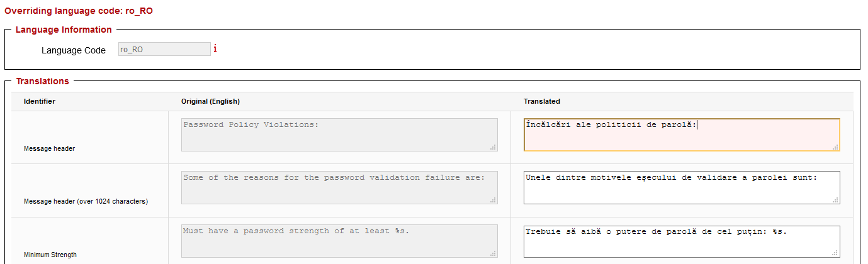
Task: Click the red info icon beside Language Code
Action: [215, 49]
